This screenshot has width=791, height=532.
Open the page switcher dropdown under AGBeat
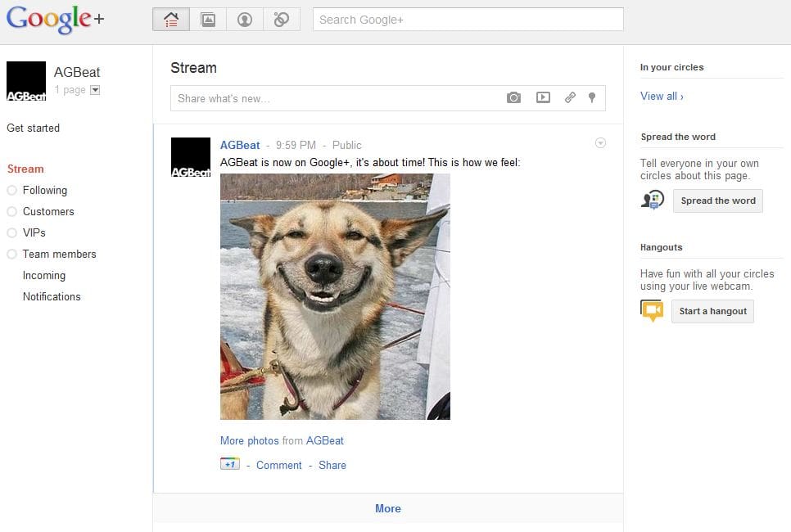(x=95, y=90)
